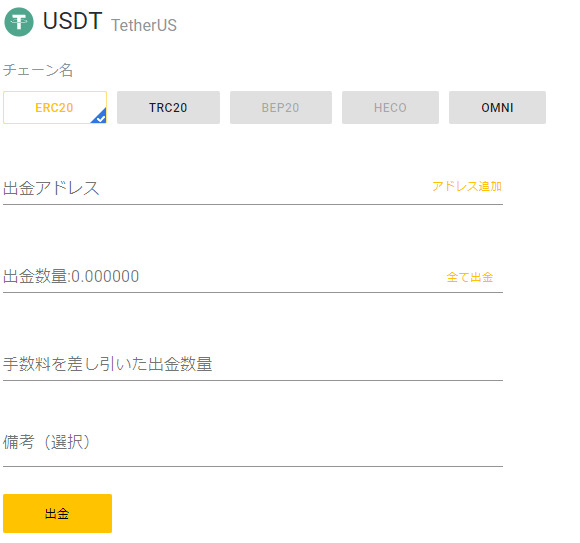Click the 手数料を差し引いた出金数量 field

[x=253, y=364]
